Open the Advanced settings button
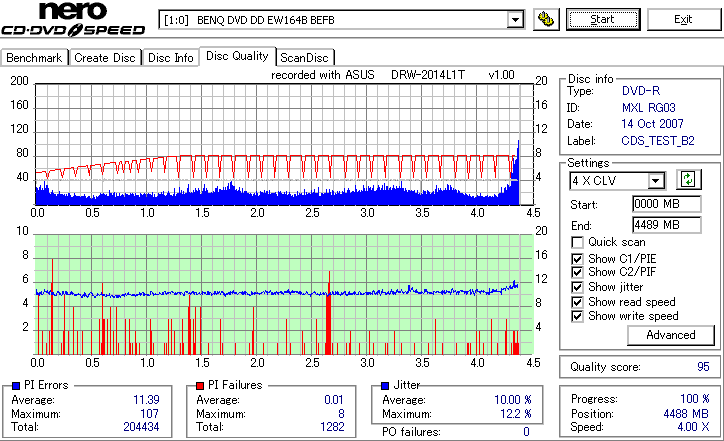724x441 pixels. (x=670, y=335)
